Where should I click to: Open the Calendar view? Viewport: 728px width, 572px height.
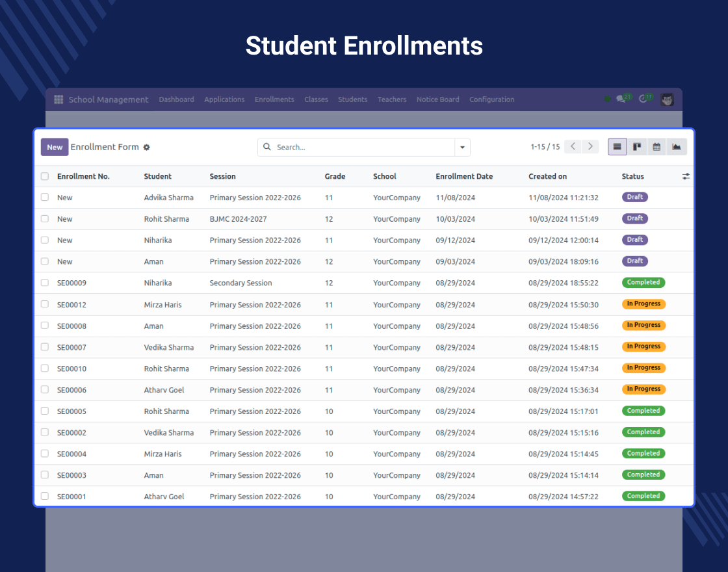656,147
